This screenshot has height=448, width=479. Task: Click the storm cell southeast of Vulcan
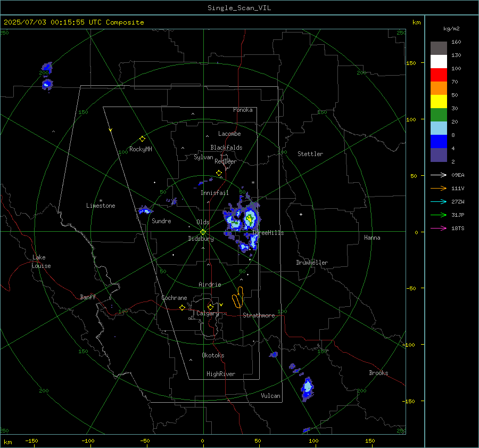coord(307,389)
